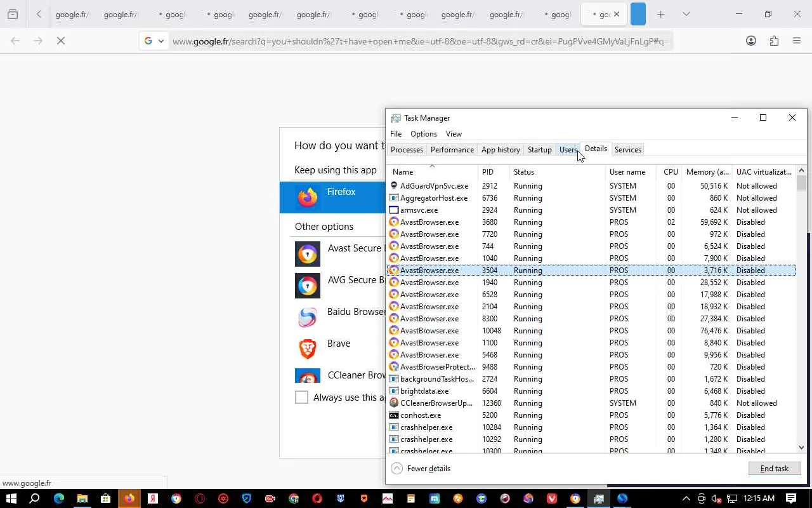
Task: Go back to the previous page
Action: pos(15,41)
